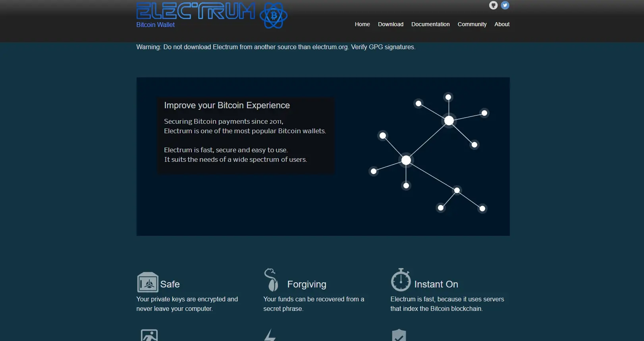Screen dimensions: 644x341
Task: Click the Improve your Bitcoin Experience heading
Action: pos(227,105)
